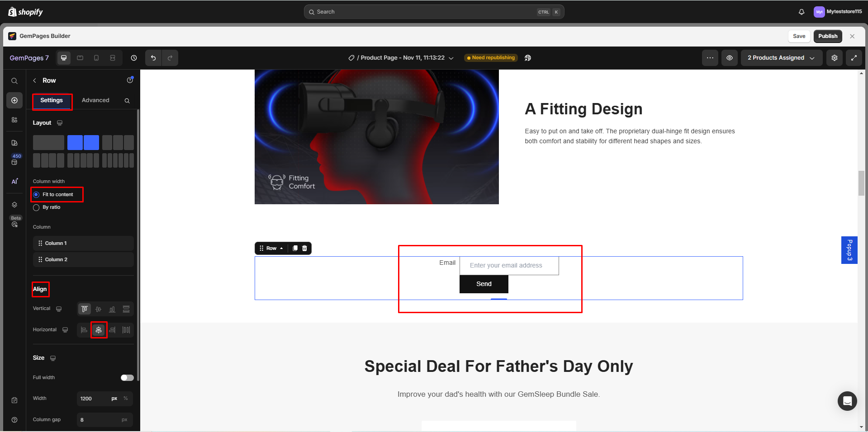Click the Undo icon in the toolbar
The image size is (868, 432).
[153, 58]
